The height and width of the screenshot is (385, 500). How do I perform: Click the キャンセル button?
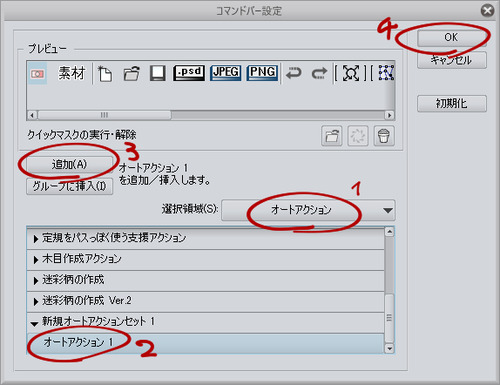452,60
